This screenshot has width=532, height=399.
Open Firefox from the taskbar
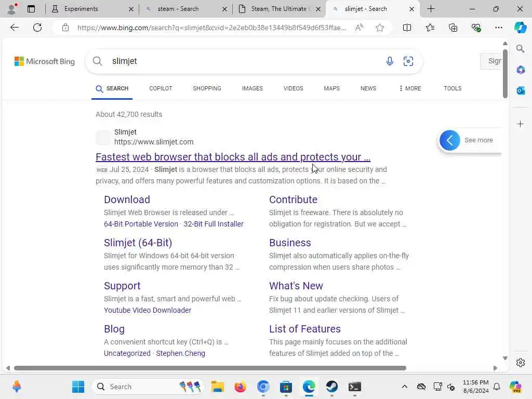point(240,387)
